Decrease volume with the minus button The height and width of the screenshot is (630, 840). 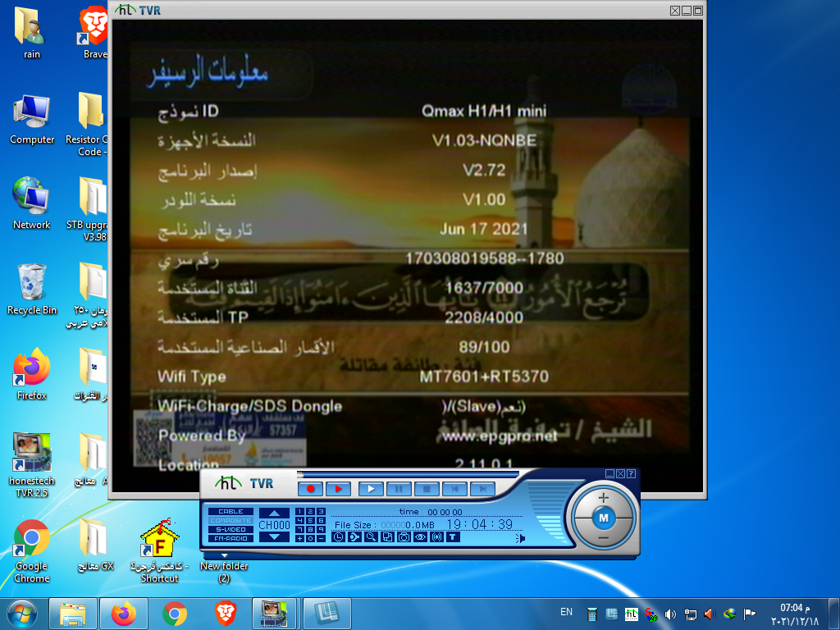[x=604, y=538]
